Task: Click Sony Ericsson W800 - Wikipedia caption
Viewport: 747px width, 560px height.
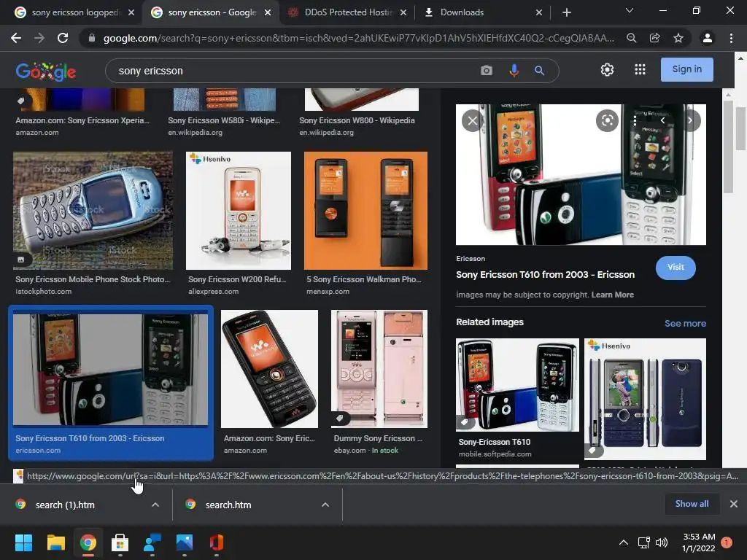Action: (357, 120)
